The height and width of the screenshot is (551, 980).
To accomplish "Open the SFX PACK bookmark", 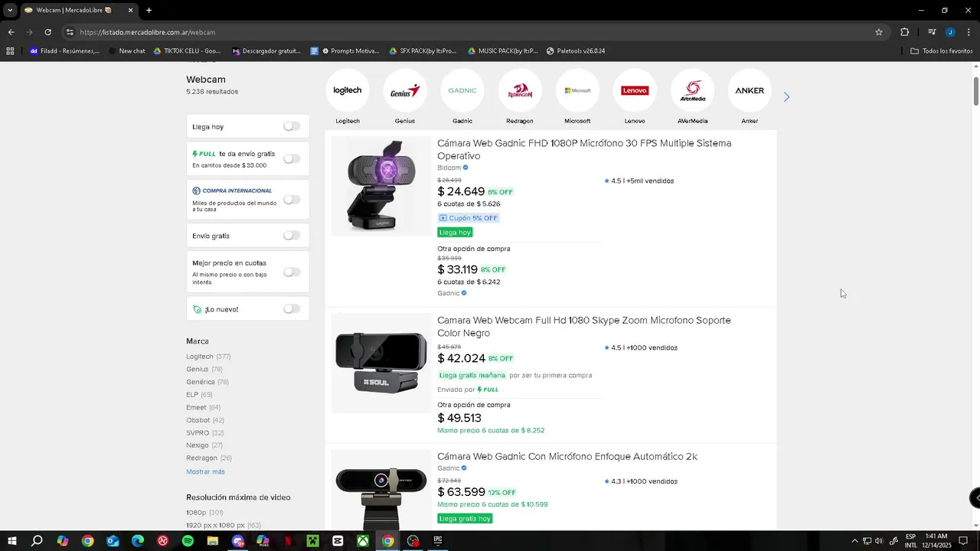I will click(x=422, y=51).
